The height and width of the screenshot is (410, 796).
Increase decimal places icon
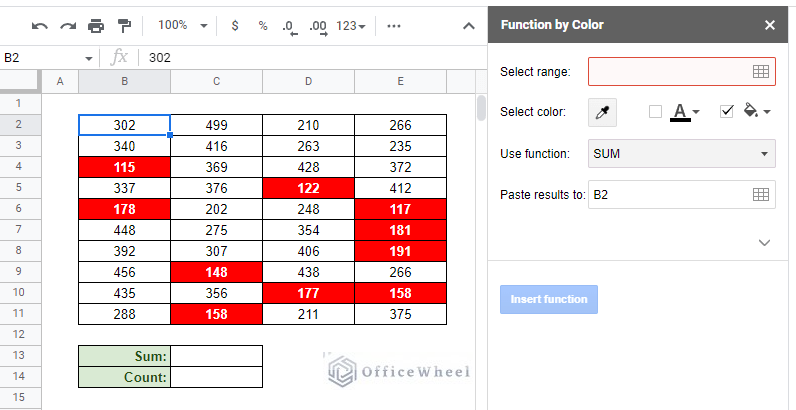[318, 26]
